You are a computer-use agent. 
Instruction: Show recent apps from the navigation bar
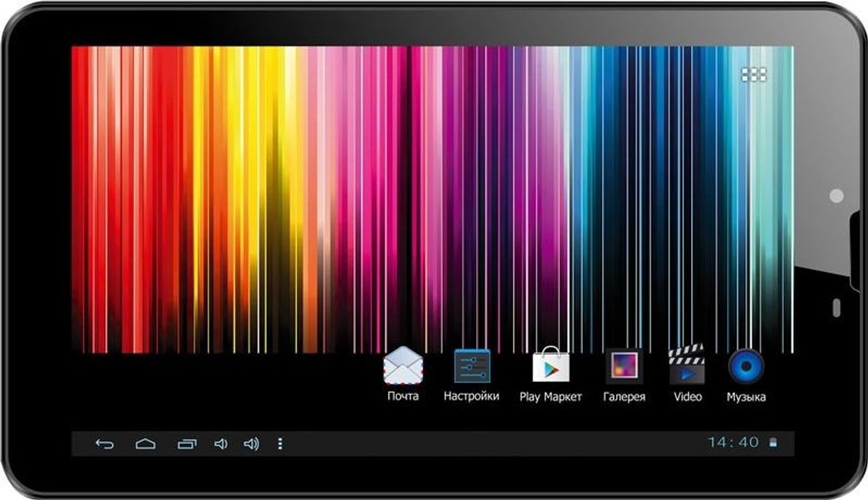tap(187, 443)
